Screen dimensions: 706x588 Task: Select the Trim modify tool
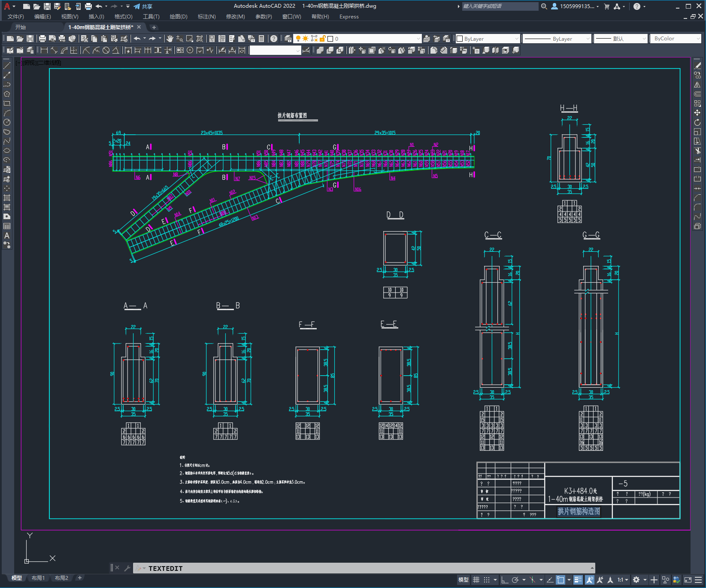697,151
